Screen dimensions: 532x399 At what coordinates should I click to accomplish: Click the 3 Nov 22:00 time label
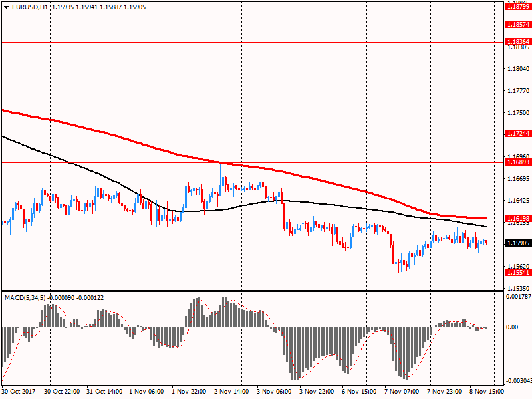point(317,391)
